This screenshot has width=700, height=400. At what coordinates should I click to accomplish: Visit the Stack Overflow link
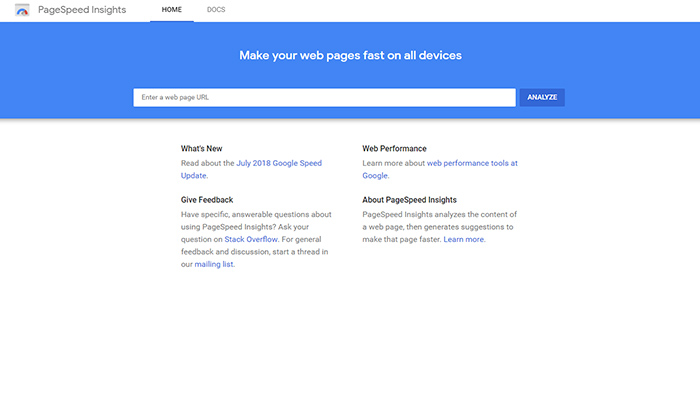pyautogui.click(x=251, y=239)
